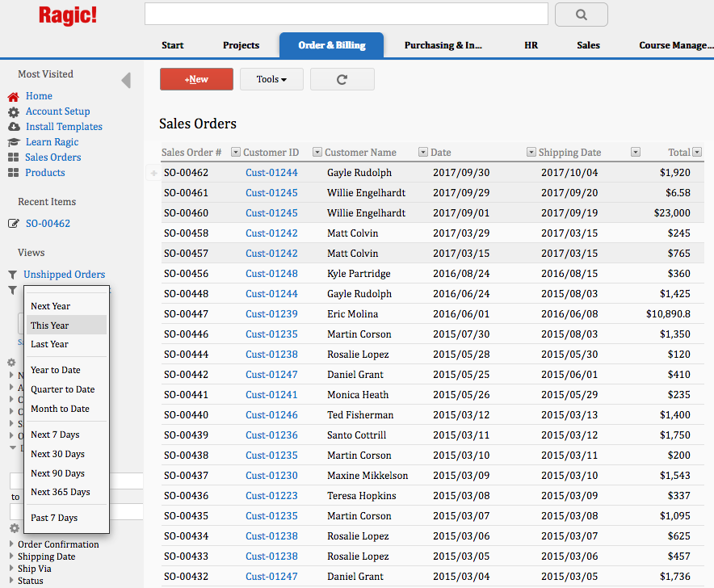Open the Home link
The image size is (714, 588).
point(39,96)
